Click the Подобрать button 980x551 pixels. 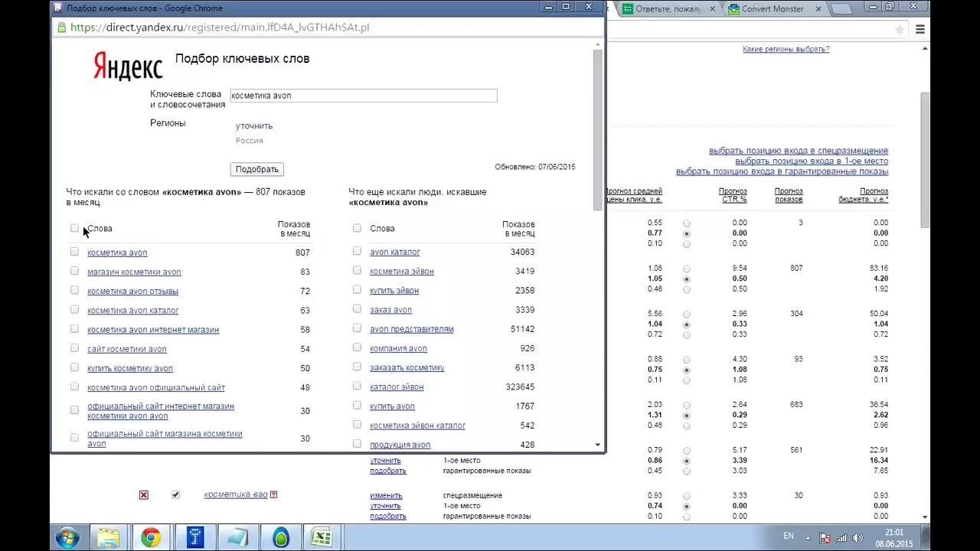point(257,169)
